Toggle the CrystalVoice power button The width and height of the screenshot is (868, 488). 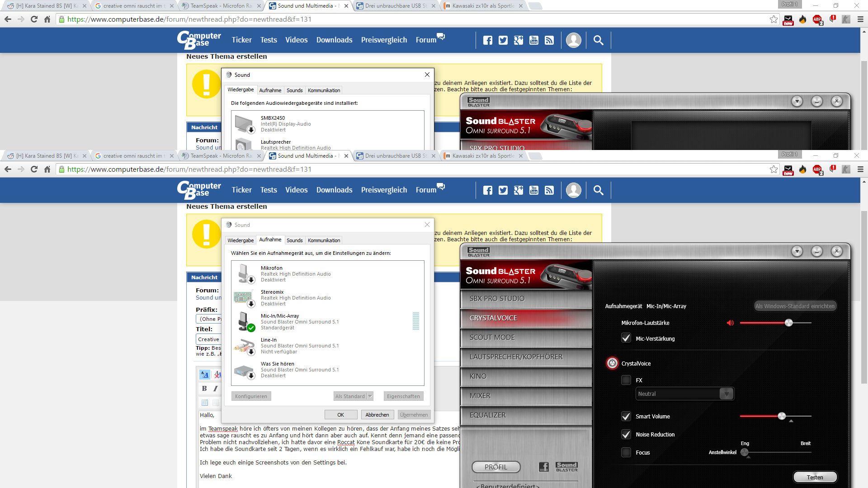(x=612, y=363)
